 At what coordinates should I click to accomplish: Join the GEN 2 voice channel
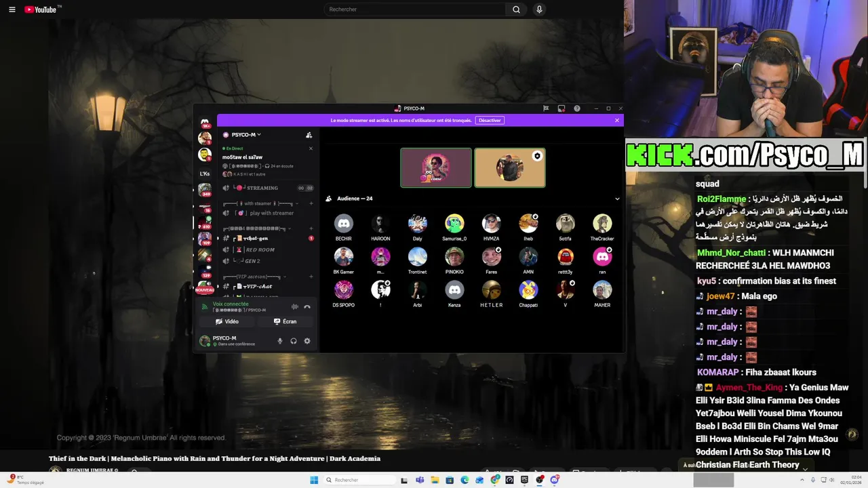tap(267, 261)
